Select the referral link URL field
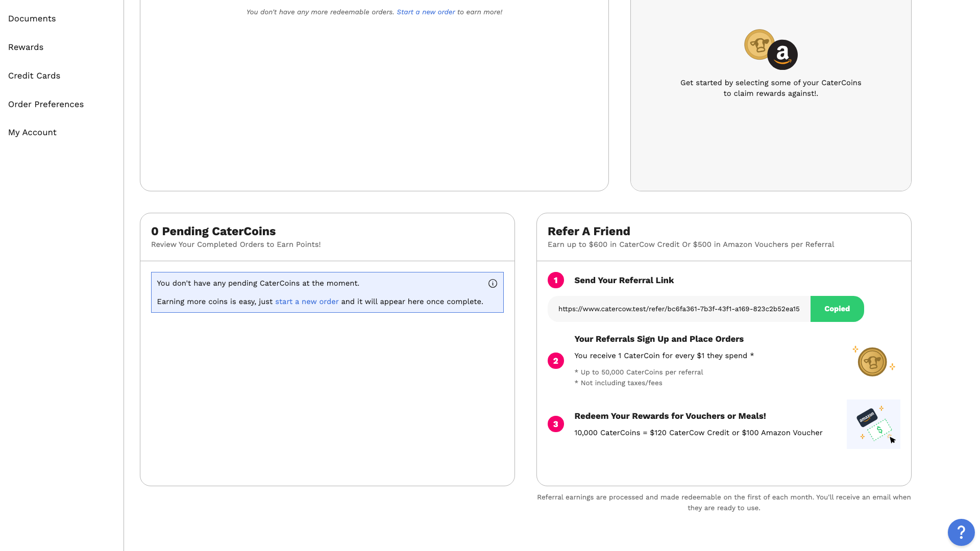Screen dimensions: 980x551 pyautogui.click(x=679, y=309)
